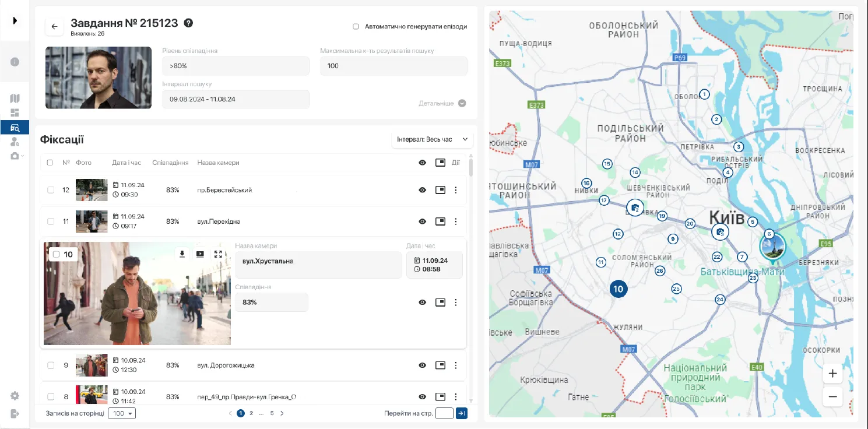The image size is (868, 429).
Task: Open actions menu for вул. Дорогожицька row
Action: (x=456, y=365)
